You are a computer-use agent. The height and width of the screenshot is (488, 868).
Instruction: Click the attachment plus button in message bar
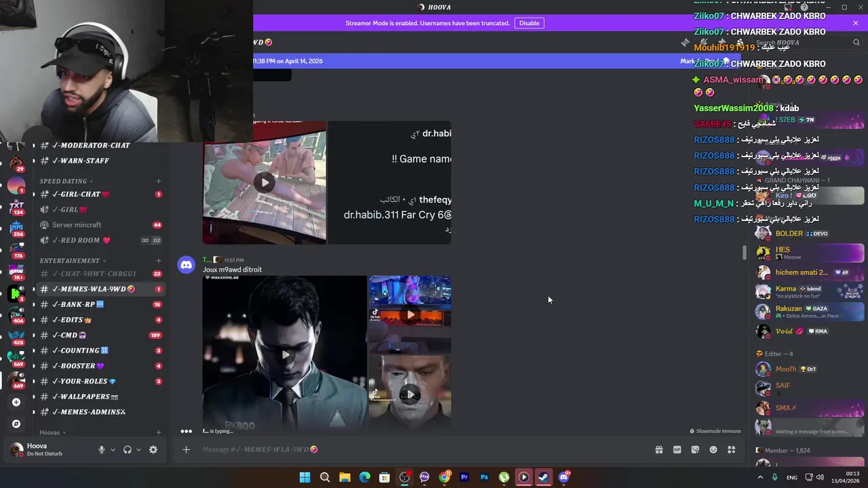coord(186,449)
